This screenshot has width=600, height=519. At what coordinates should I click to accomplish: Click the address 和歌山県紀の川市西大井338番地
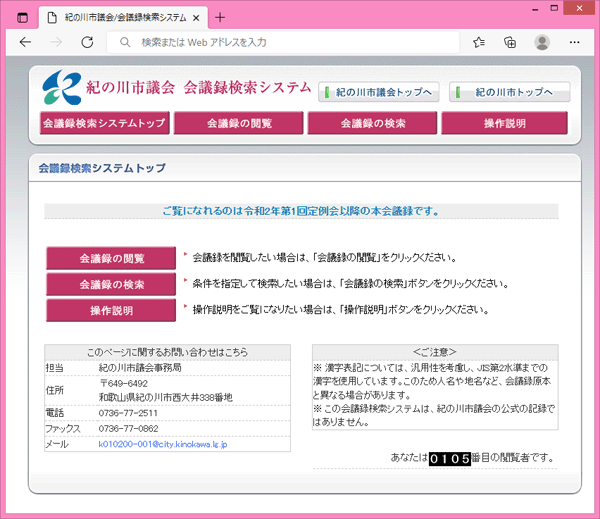[165, 397]
